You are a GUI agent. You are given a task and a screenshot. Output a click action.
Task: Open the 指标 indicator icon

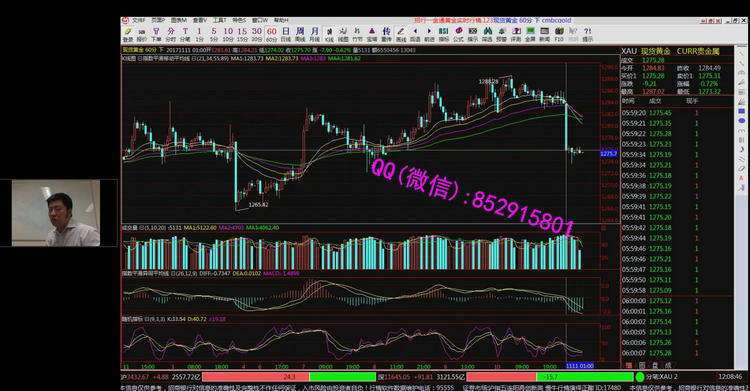tap(444, 34)
